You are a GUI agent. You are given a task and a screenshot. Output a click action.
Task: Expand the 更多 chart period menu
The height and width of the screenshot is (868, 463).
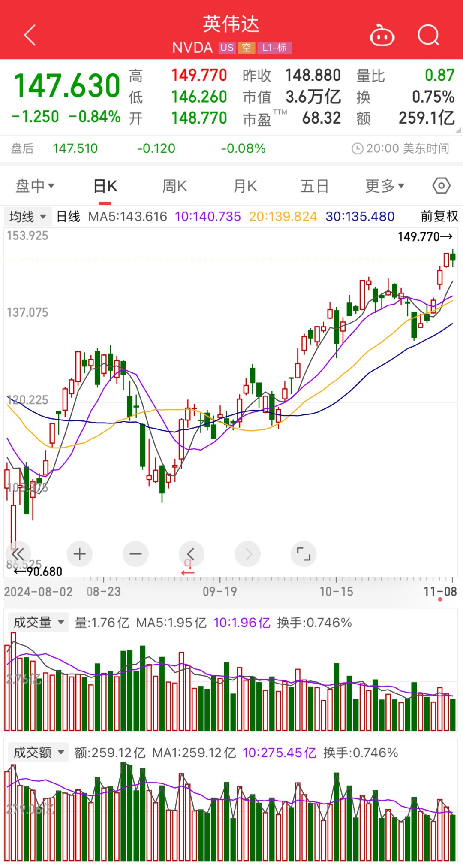click(x=385, y=186)
